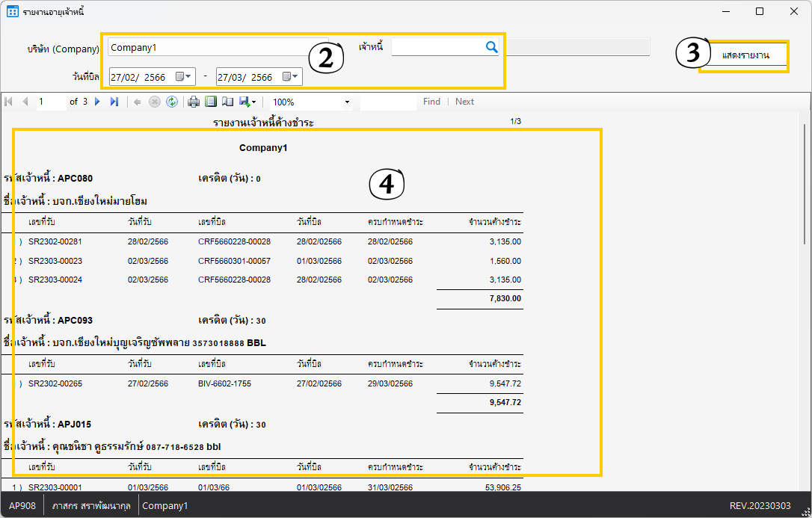
Task: Open the page setup icon
Action: point(228,102)
